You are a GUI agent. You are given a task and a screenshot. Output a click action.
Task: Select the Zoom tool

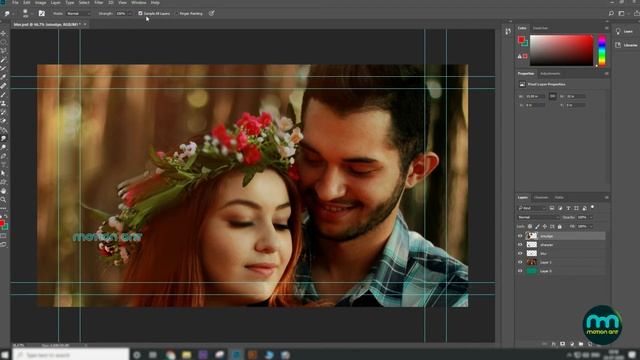(x=4, y=199)
